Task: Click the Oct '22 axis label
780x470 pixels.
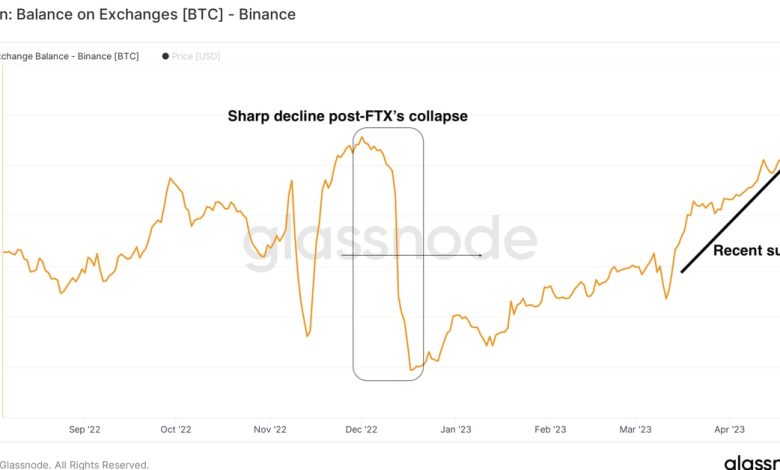Action: [175, 429]
